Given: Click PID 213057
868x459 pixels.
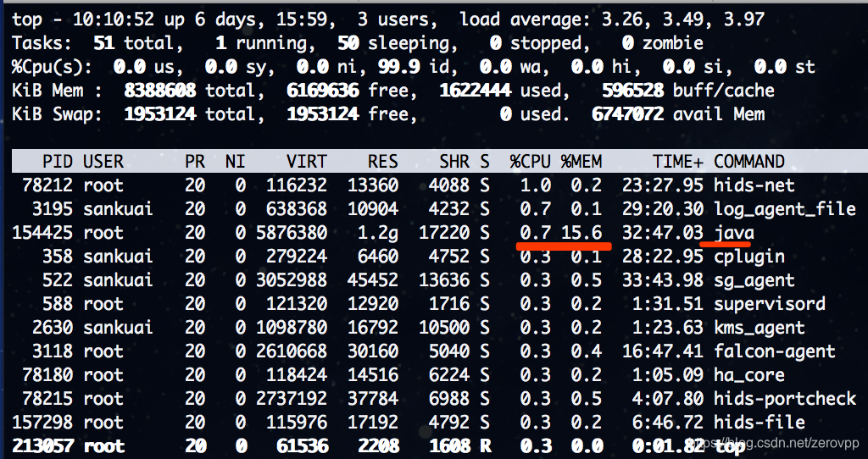Looking at the screenshot, I should [x=42, y=447].
